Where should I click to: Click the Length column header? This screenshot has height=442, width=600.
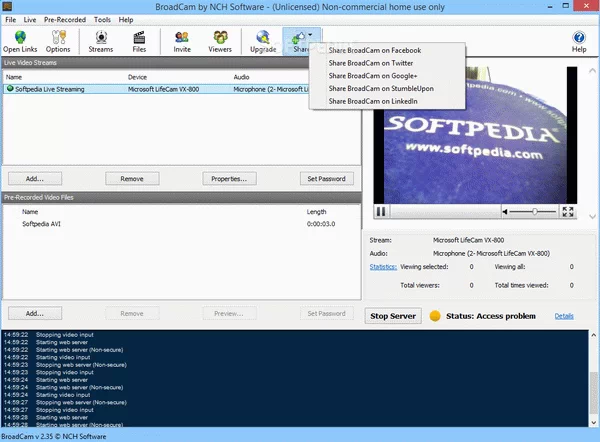pos(316,212)
